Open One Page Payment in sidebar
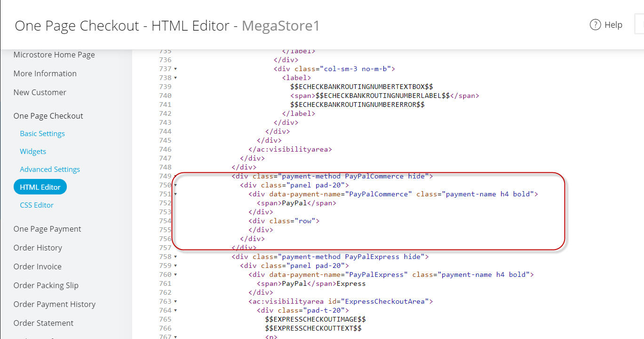Screen dimensions: 644x339 coord(48,229)
